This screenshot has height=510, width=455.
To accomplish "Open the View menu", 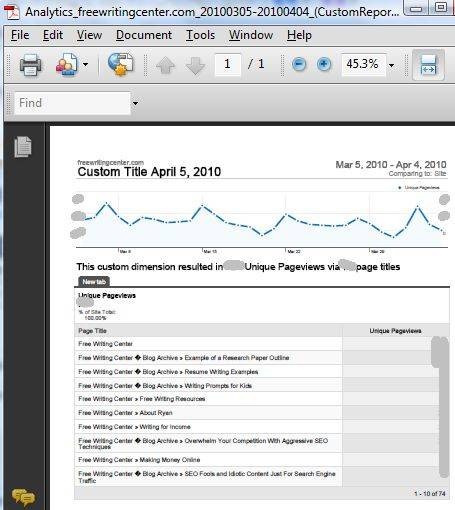I will pyautogui.click(x=89, y=35).
